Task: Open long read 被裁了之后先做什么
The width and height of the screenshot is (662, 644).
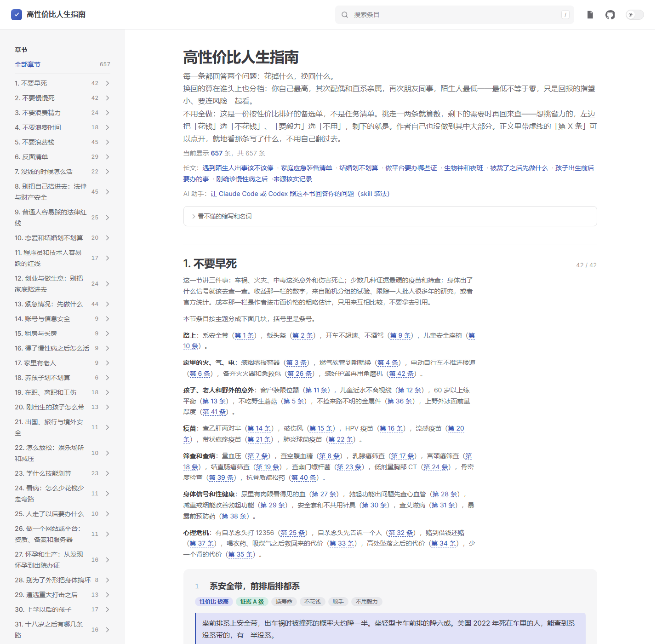Action: pyautogui.click(x=519, y=168)
